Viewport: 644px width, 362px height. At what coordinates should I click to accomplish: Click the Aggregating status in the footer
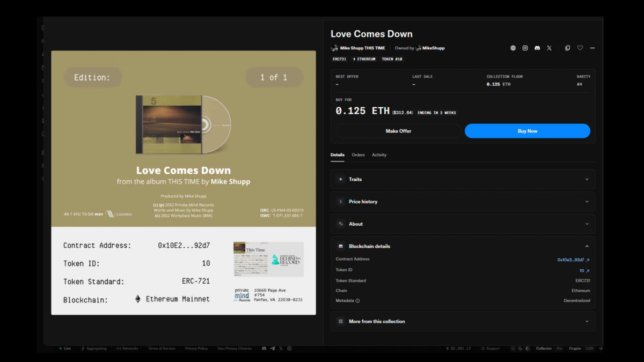(94, 349)
